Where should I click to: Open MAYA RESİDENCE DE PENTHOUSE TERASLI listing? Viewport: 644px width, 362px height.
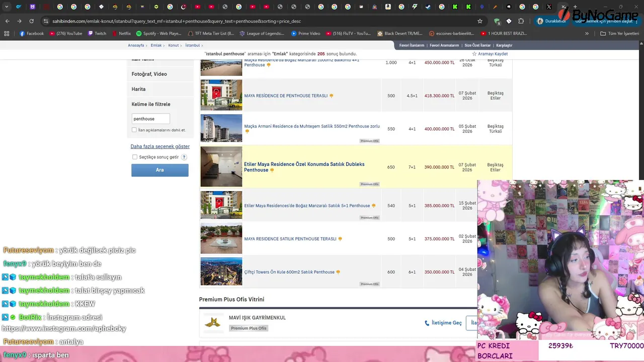pyautogui.click(x=286, y=96)
